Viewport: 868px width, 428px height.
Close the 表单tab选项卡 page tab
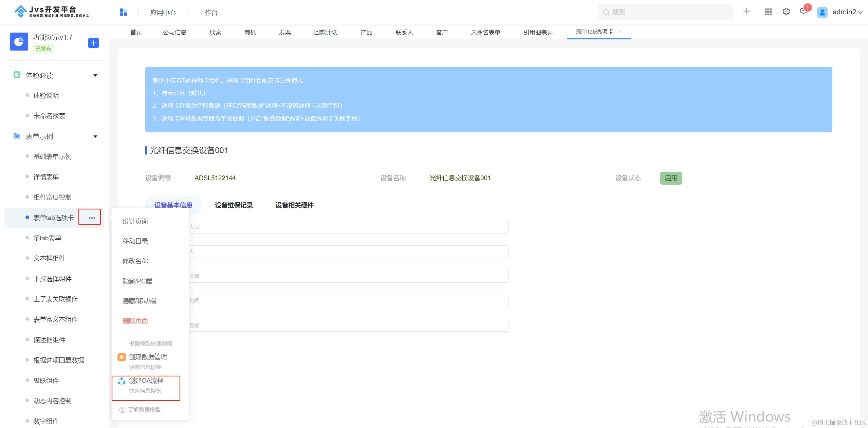pyautogui.click(x=620, y=32)
